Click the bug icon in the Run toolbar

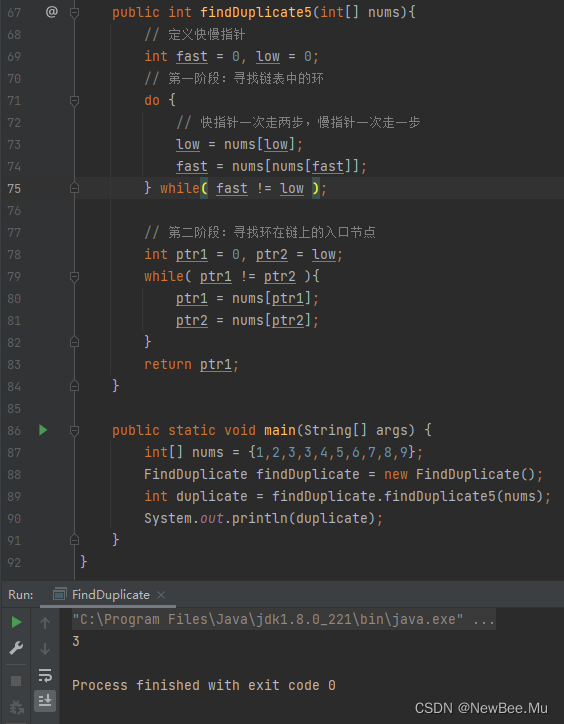pos(16,707)
